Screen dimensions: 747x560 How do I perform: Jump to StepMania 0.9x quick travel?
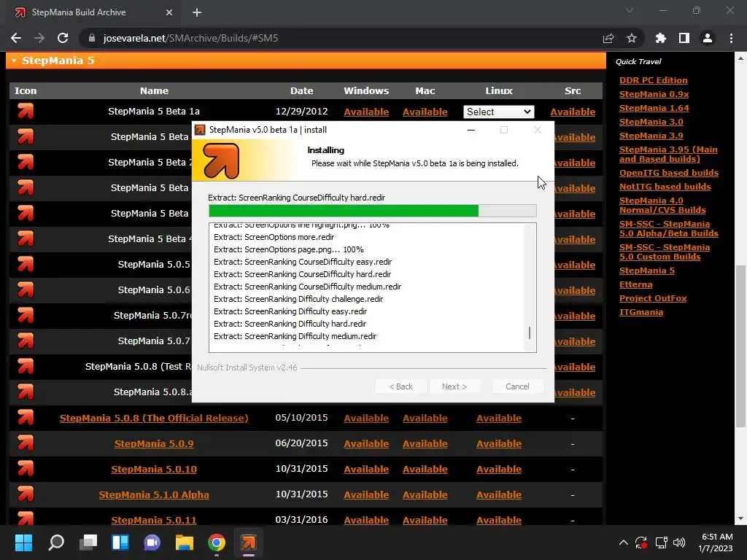tap(654, 94)
